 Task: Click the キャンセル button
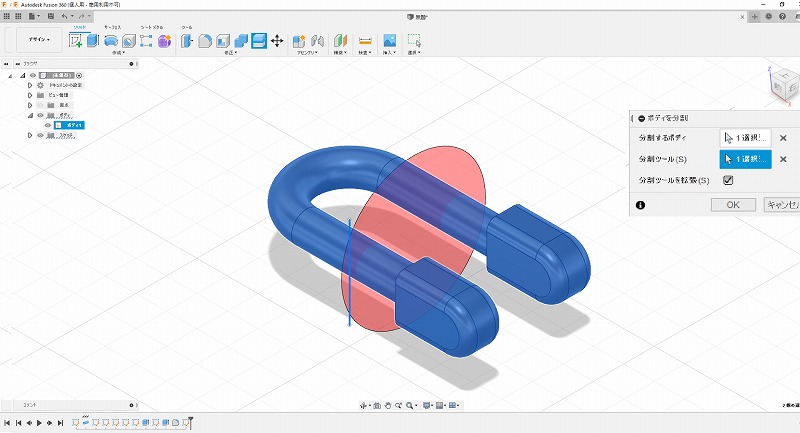coord(780,204)
